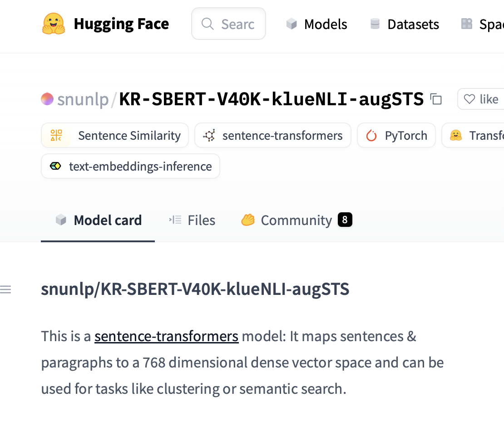Open table of contents hamburger icon

pos(5,289)
